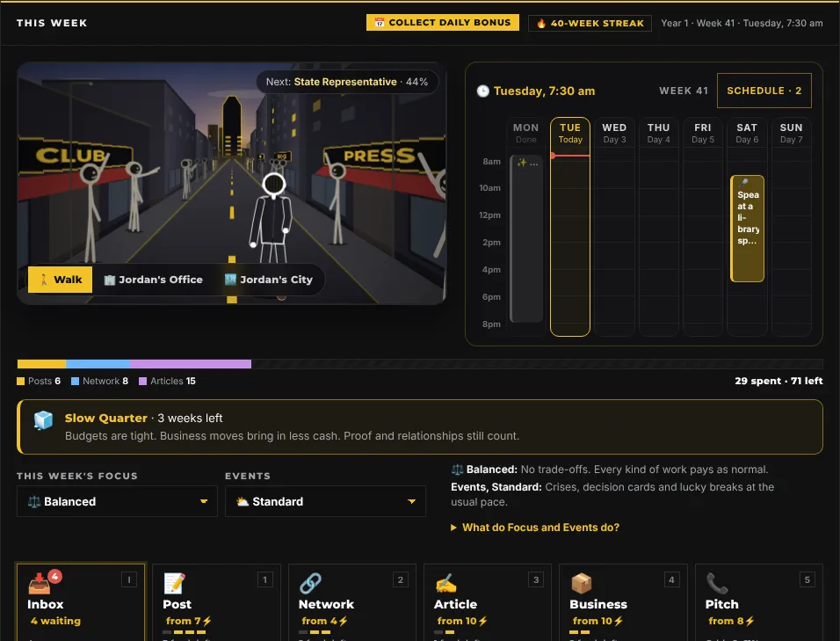This screenshot has height=641, width=840.
Task: Select the SUN Day 7 header
Action: point(792,133)
